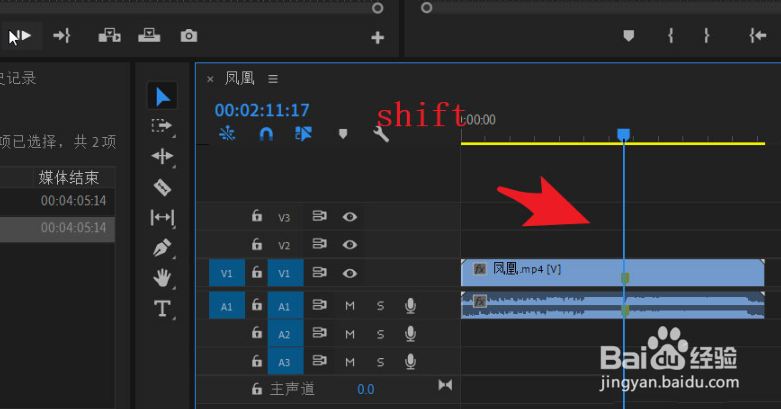The image size is (781, 409).
Task: Select the 凤凰 sequence tab
Action: point(240,78)
